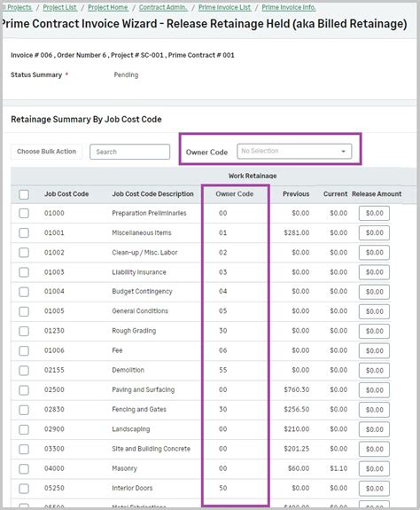The width and height of the screenshot is (420, 510).
Task: Open the Prime Invoice Info. breadcrumb link
Action: click(289, 7)
